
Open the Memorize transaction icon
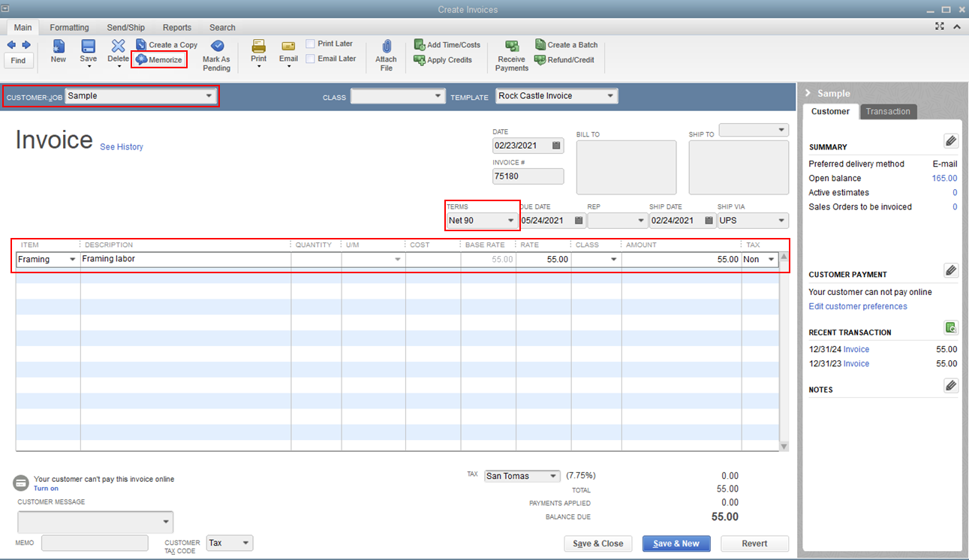pyautogui.click(x=158, y=59)
